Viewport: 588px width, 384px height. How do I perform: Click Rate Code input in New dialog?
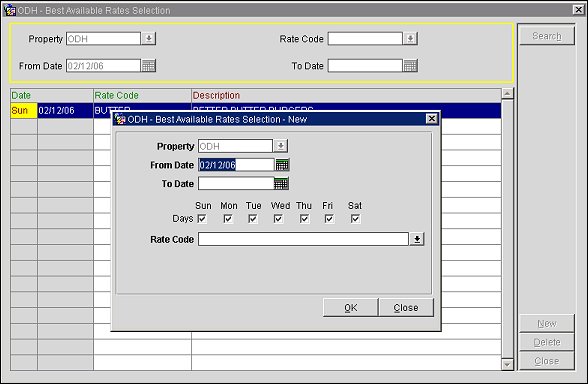tap(303, 239)
